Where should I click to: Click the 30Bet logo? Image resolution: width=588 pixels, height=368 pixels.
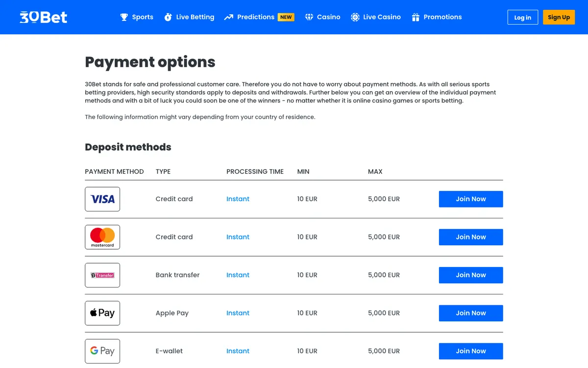tap(44, 17)
